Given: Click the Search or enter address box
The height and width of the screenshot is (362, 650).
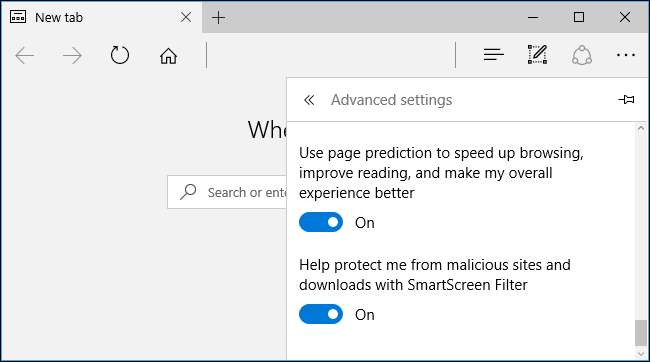Looking at the screenshot, I should coord(227,192).
